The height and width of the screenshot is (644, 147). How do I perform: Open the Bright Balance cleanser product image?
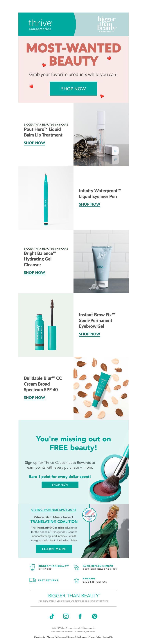click(101, 262)
